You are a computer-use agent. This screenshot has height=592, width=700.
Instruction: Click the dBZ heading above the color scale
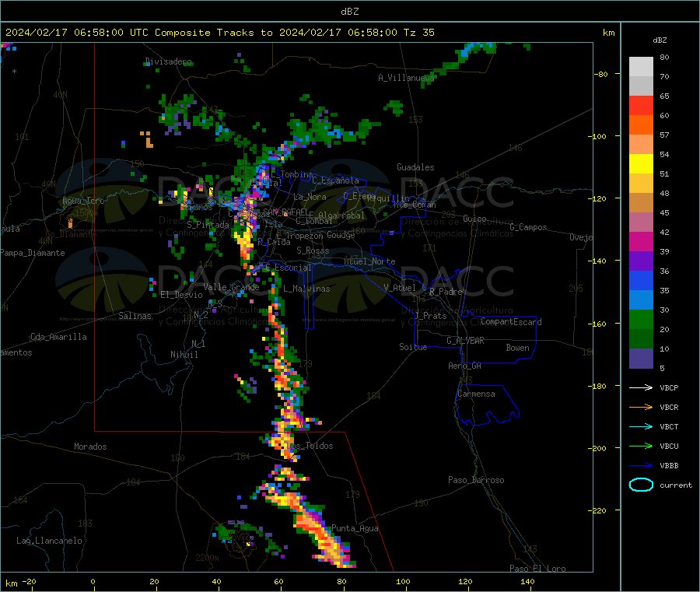[x=660, y=40]
